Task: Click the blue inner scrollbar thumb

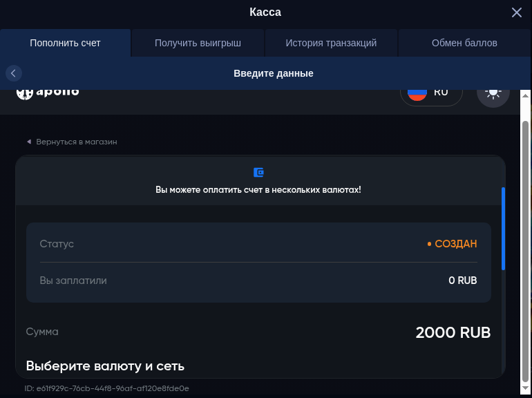Action: click(504, 228)
